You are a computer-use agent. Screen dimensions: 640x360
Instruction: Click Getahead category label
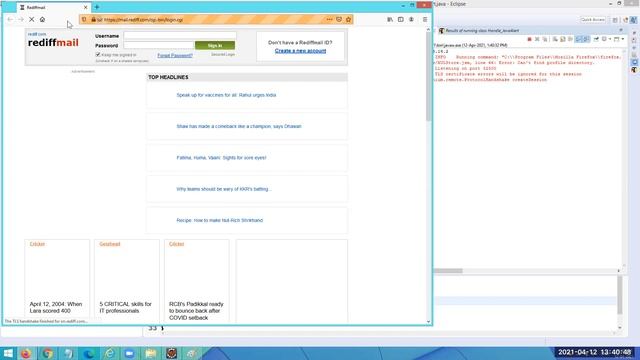pyautogui.click(x=110, y=244)
